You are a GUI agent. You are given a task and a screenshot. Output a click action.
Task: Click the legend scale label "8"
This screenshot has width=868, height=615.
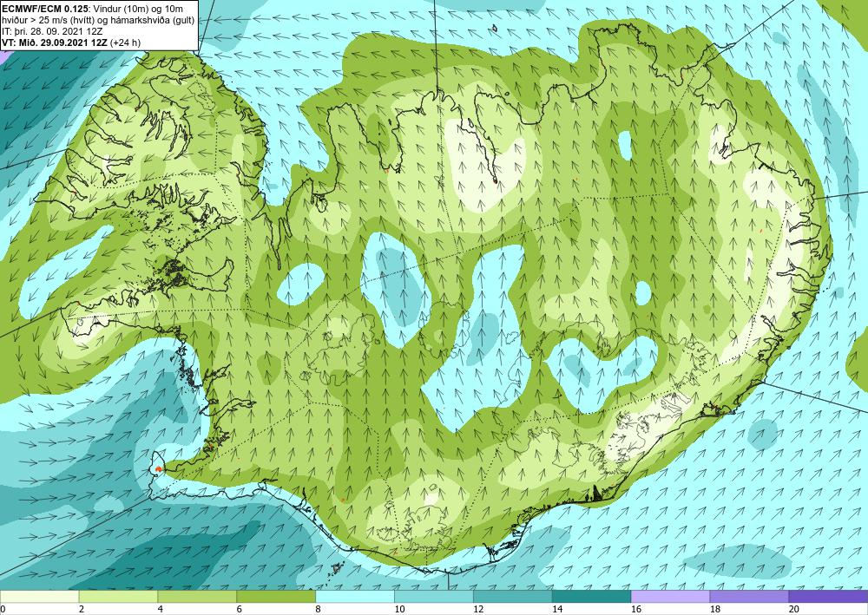pyautogui.click(x=319, y=609)
